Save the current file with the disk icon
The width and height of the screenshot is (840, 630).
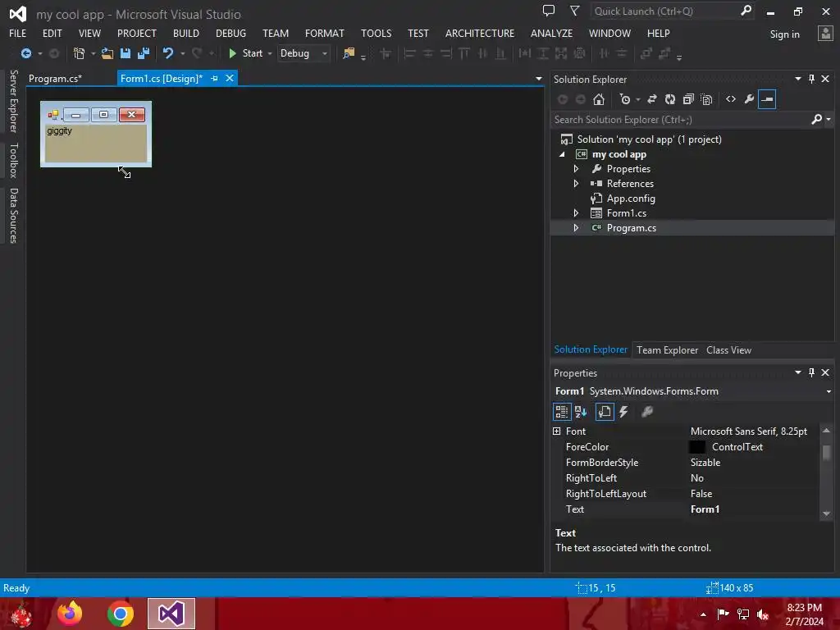click(x=126, y=53)
